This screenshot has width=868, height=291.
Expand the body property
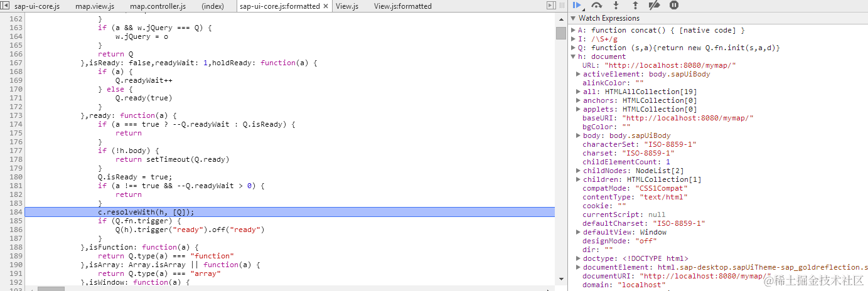pos(578,135)
